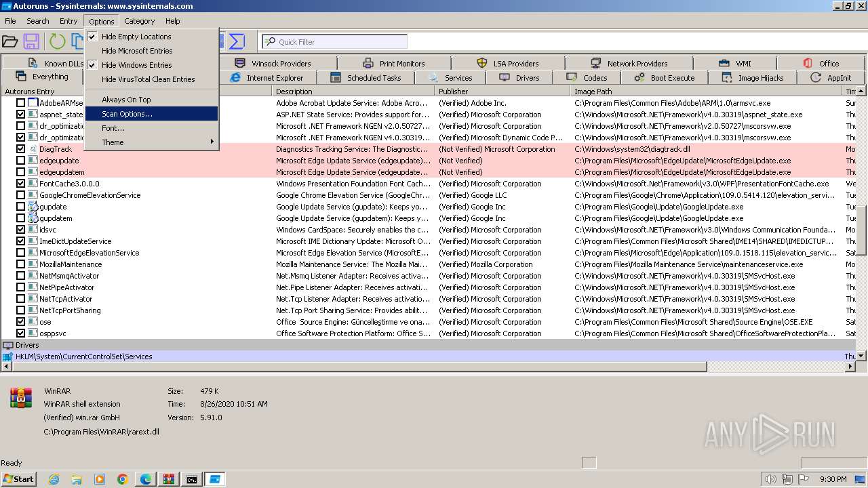Viewport: 868px width, 488px height.
Task: Switch to the AppInit tab
Action: [831, 78]
